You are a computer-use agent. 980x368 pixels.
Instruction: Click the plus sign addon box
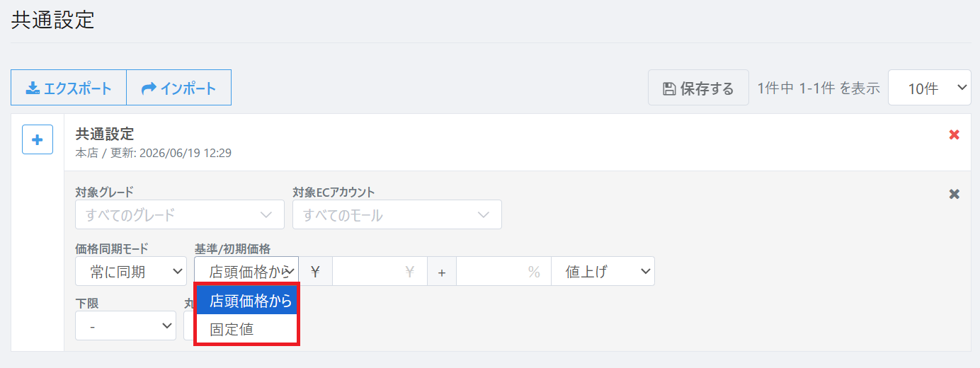pos(441,271)
